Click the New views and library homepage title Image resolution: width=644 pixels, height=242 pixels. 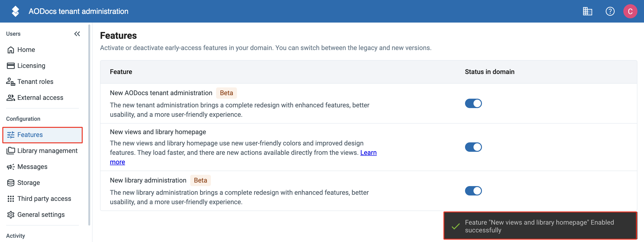(x=158, y=132)
